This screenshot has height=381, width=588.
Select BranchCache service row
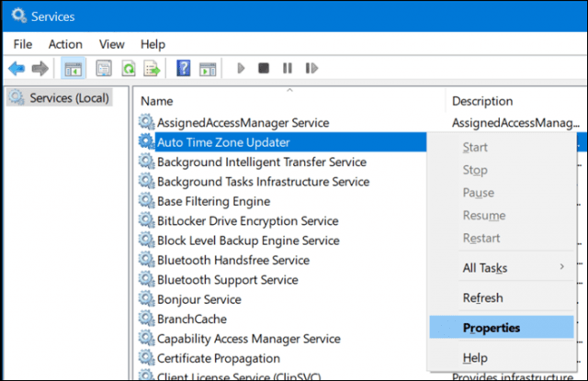click(x=192, y=319)
